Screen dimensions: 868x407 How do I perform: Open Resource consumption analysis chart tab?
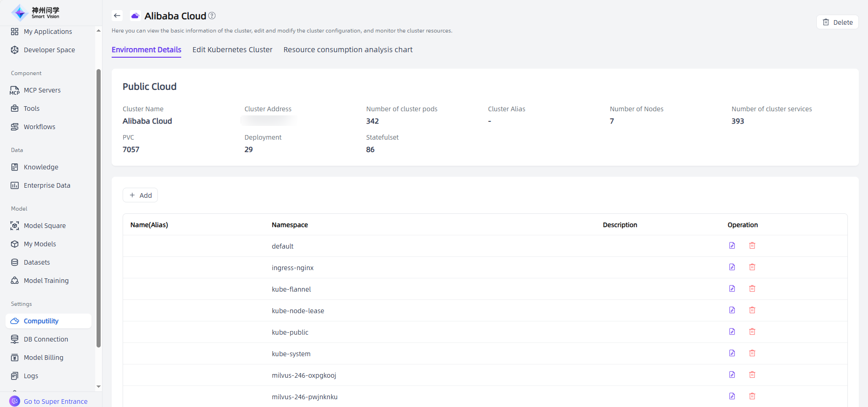pos(348,50)
